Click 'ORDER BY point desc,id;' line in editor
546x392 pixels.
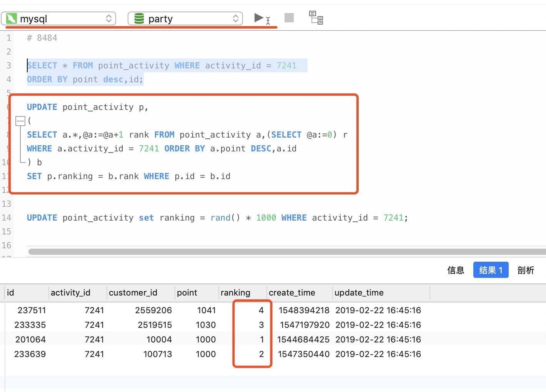point(85,79)
